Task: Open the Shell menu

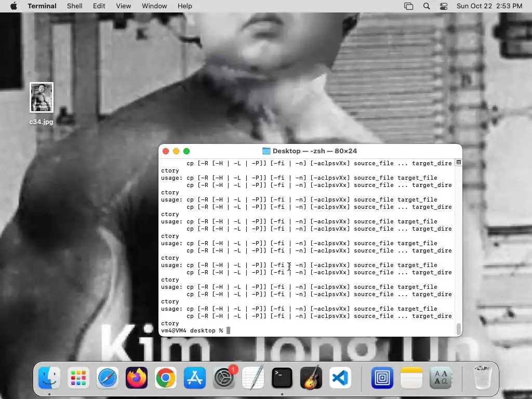Action: [75, 6]
